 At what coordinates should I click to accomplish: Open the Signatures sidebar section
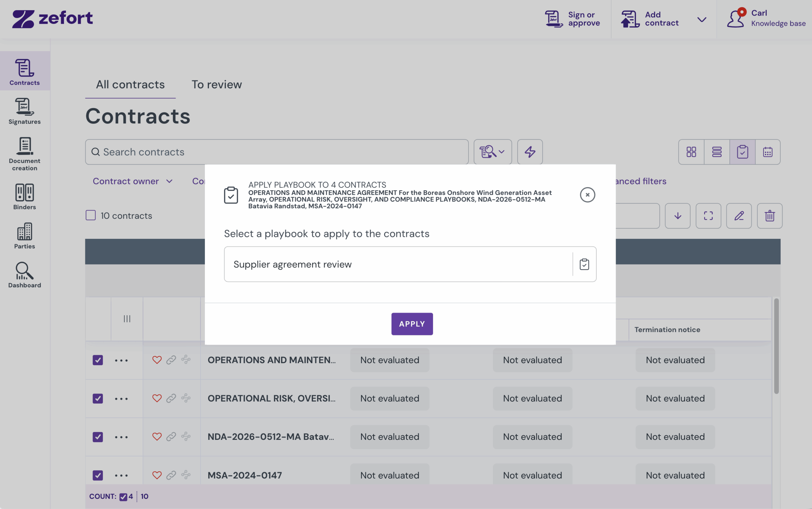[24, 111]
